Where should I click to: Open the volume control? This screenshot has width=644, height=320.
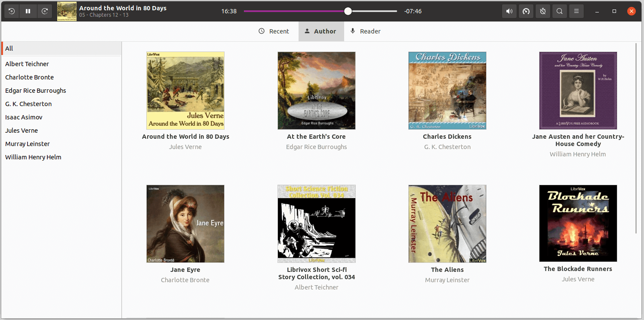click(x=509, y=11)
